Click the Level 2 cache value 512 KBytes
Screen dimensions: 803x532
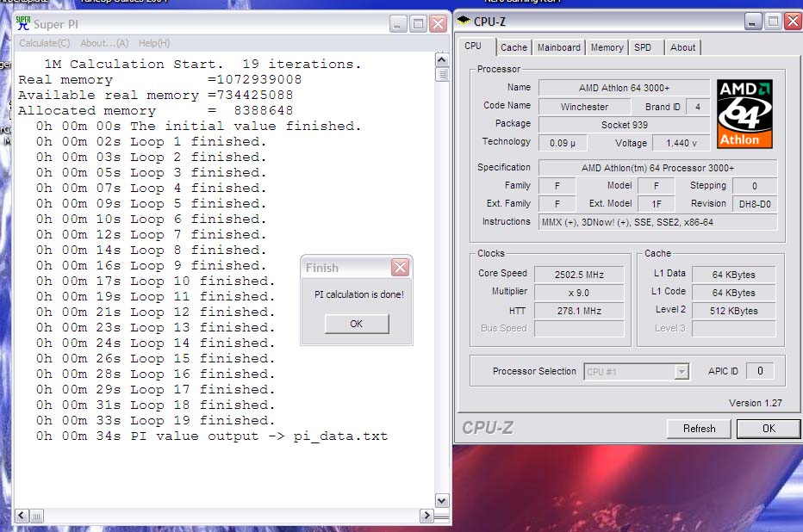(x=733, y=311)
